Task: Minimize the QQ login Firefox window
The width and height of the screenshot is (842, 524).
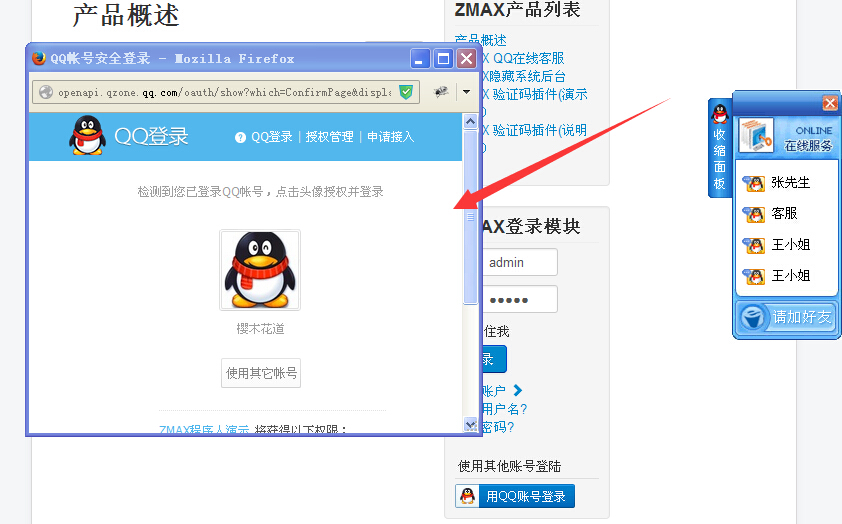Action: click(420, 59)
